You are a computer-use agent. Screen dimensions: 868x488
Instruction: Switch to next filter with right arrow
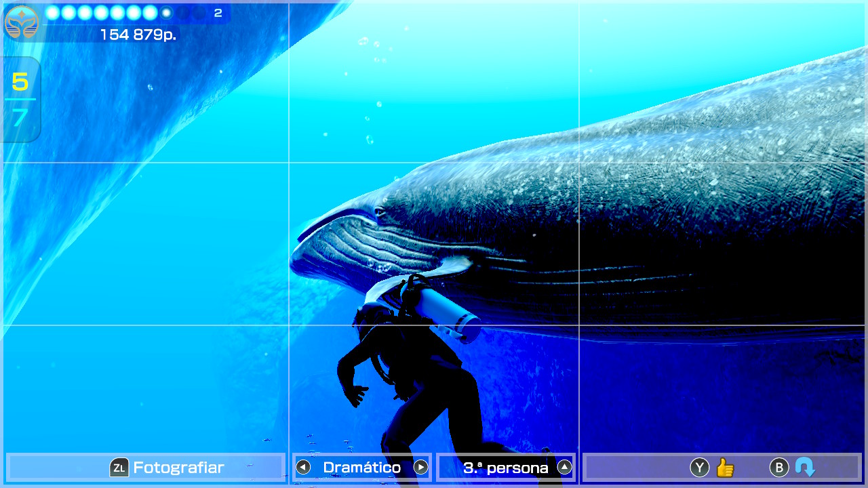421,468
